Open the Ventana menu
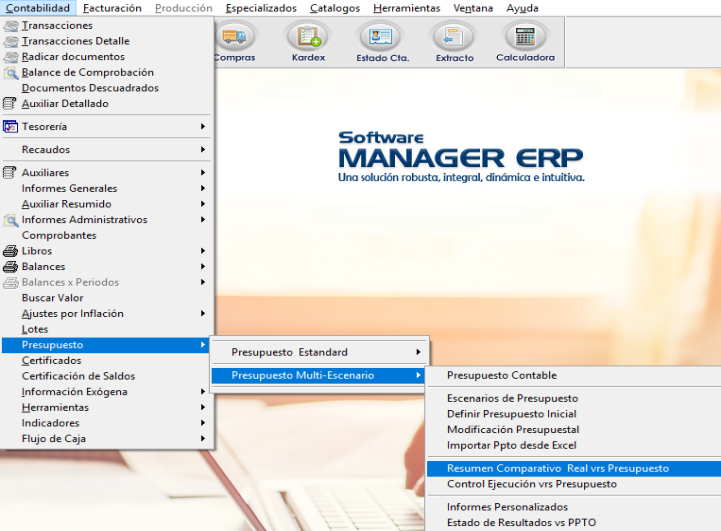 click(473, 8)
